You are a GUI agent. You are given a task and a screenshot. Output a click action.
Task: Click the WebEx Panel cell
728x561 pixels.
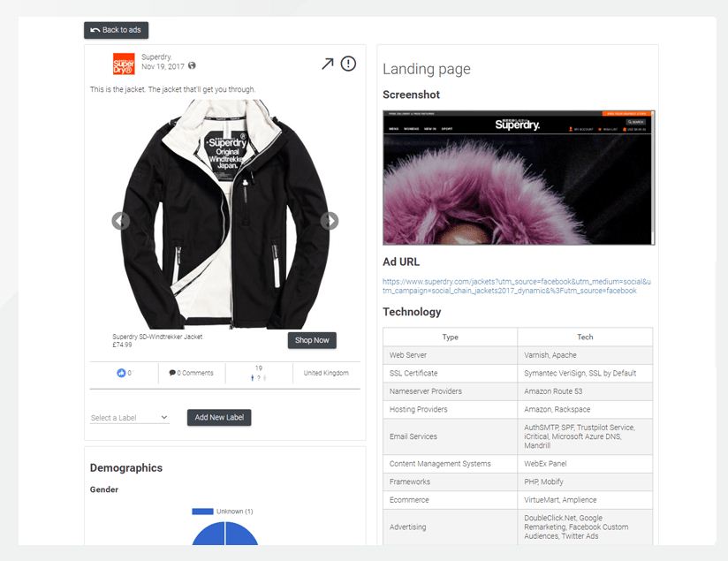point(585,464)
